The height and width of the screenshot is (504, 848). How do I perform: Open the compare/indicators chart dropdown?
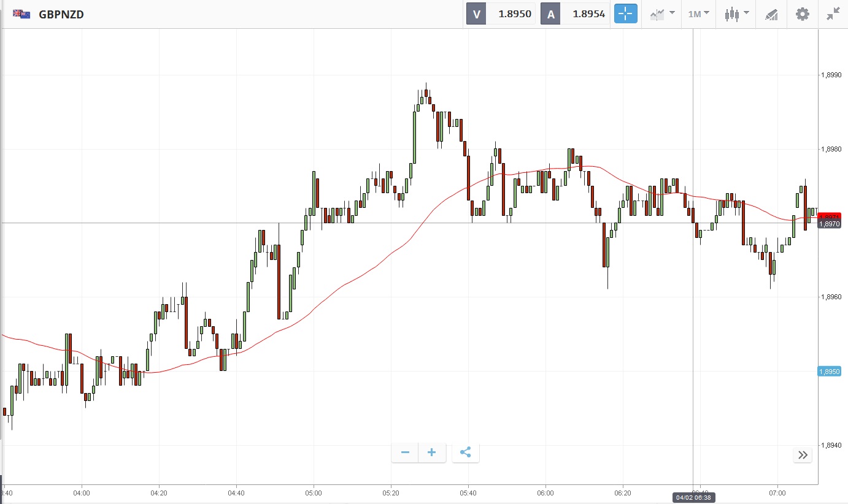[x=663, y=14]
